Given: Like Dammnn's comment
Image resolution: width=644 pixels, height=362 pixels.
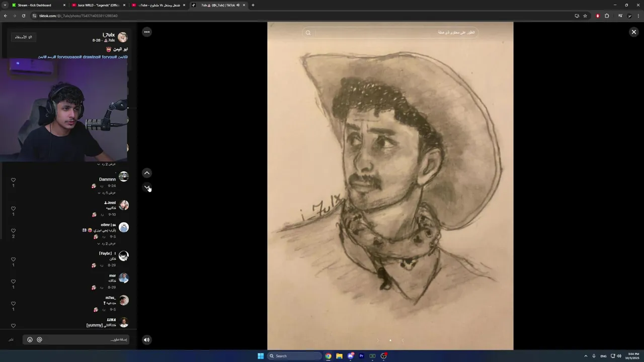Looking at the screenshot, I should pyautogui.click(x=13, y=180).
